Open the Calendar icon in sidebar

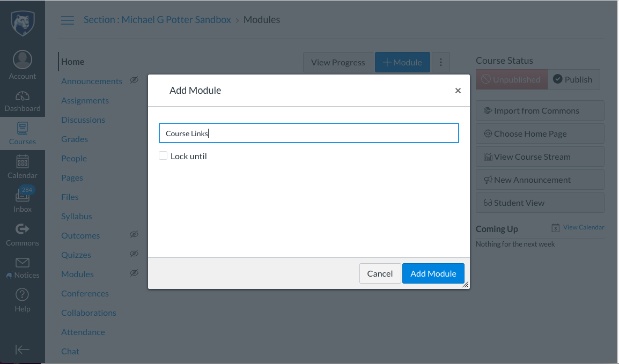[23, 162]
